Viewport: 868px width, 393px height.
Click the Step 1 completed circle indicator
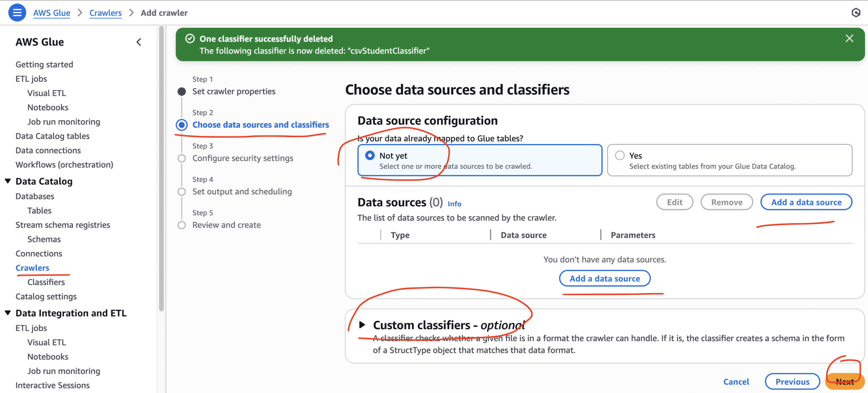pos(182,91)
